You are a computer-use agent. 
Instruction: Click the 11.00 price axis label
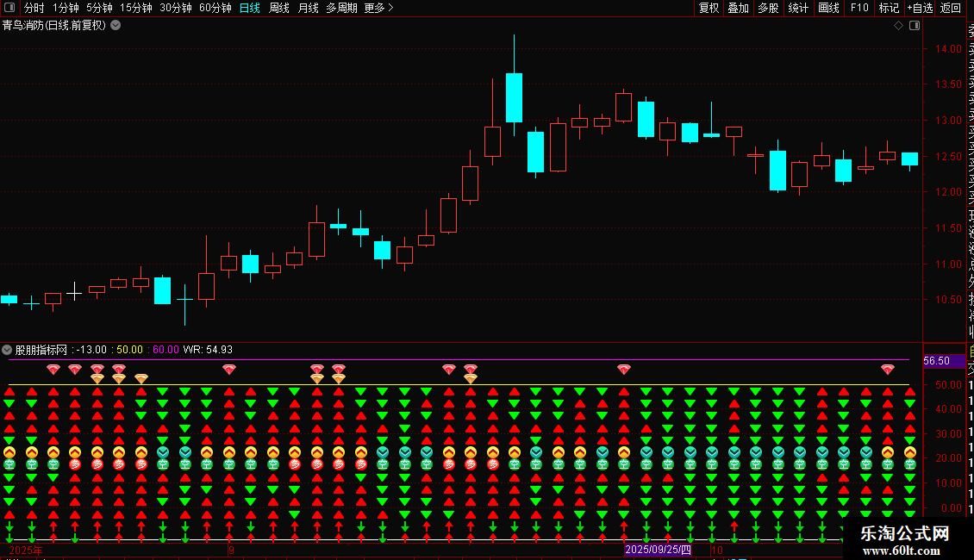pos(948,264)
